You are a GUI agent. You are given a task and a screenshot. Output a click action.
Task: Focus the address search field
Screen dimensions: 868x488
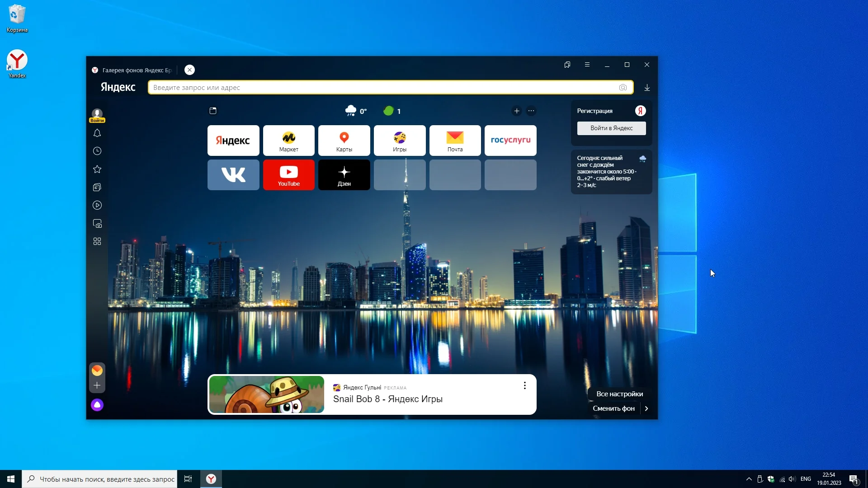[x=384, y=88]
